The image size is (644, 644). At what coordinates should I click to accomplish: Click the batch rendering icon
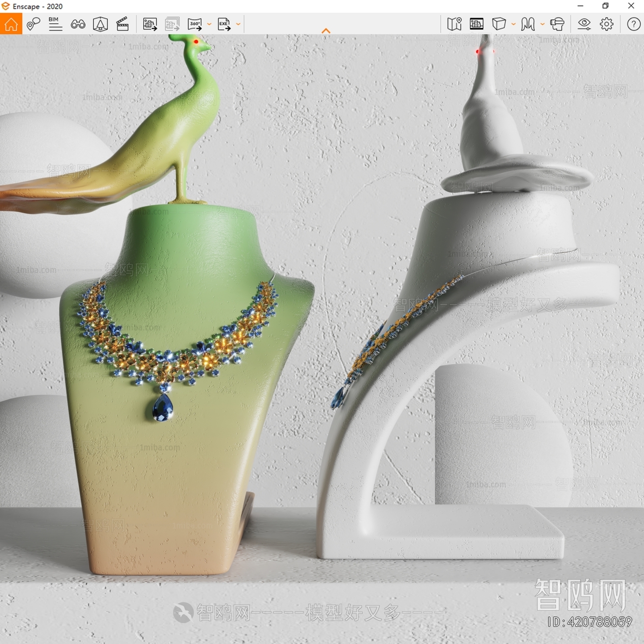[172, 24]
